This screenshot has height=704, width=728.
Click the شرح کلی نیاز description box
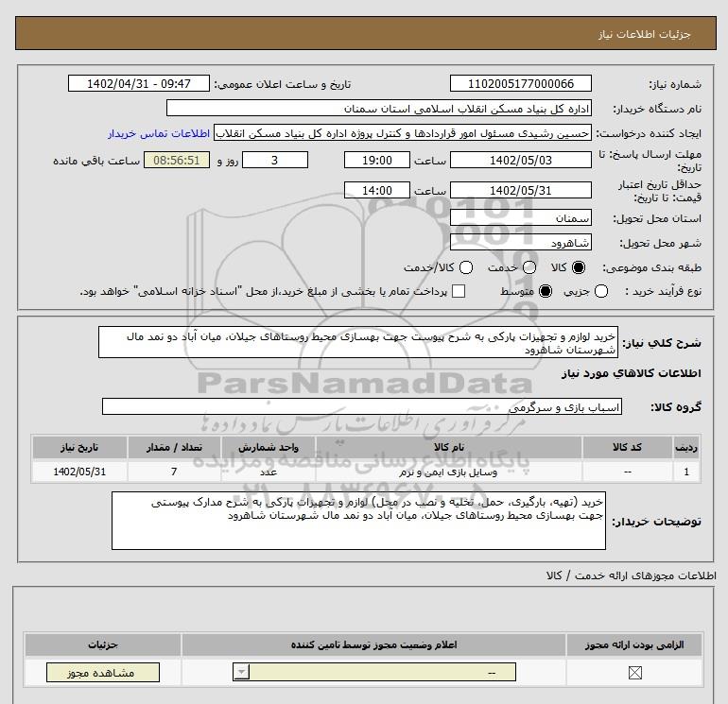click(x=358, y=342)
